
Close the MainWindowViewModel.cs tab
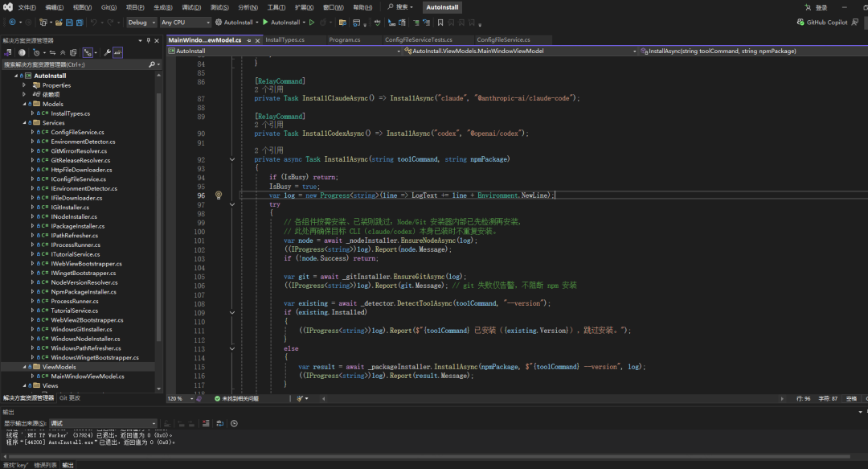point(257,40)
